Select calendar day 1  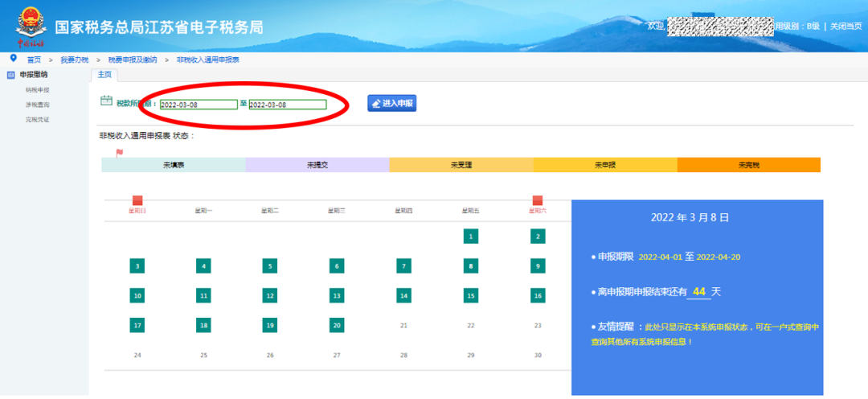(x=470, y=237)
